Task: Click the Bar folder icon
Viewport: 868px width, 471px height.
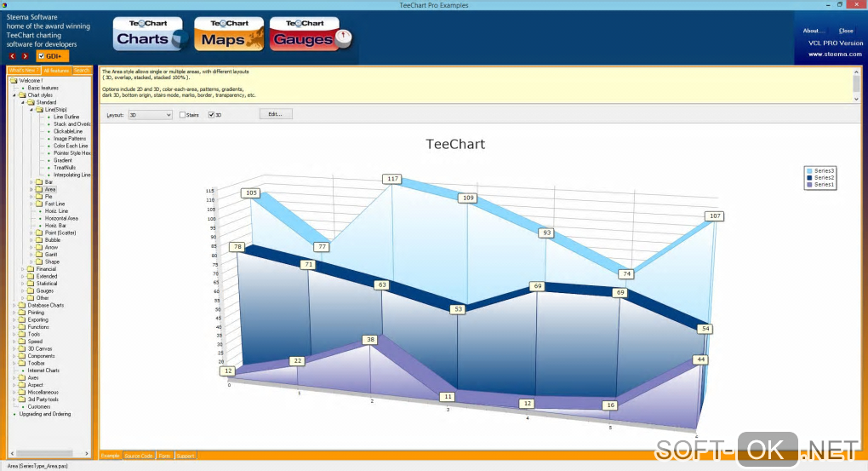Action: (39, 181)
